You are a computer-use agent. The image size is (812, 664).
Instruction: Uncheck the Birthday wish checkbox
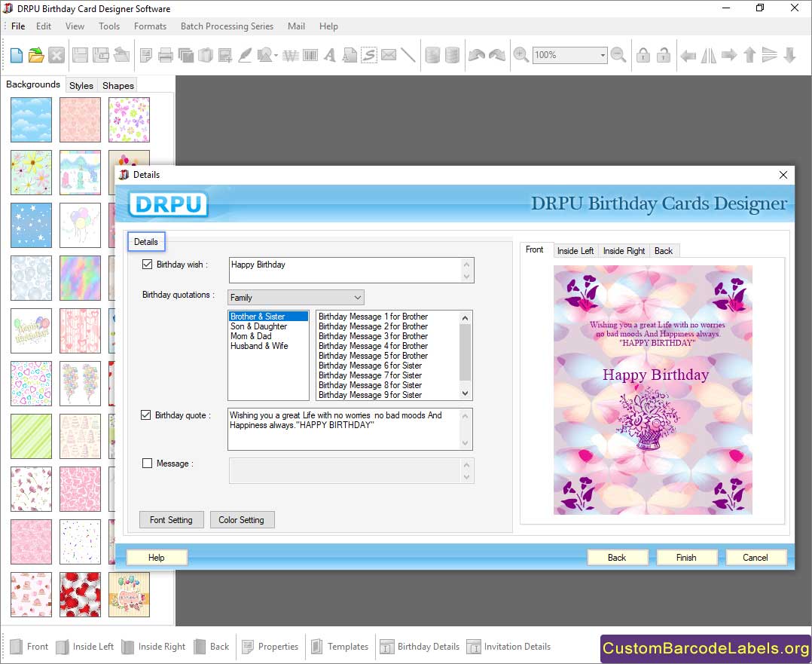(147, 265)
